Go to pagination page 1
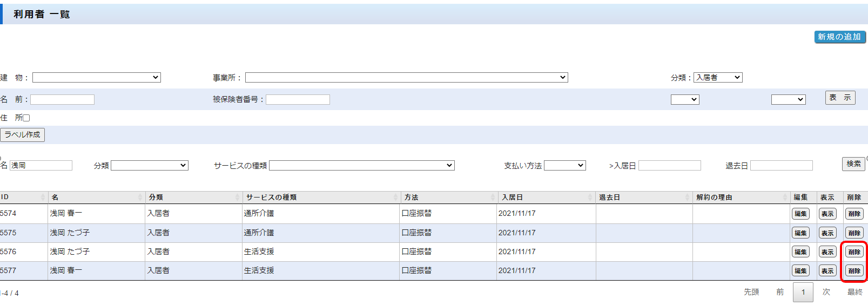This screenshot has height=306, width=868. coord(803,293)
